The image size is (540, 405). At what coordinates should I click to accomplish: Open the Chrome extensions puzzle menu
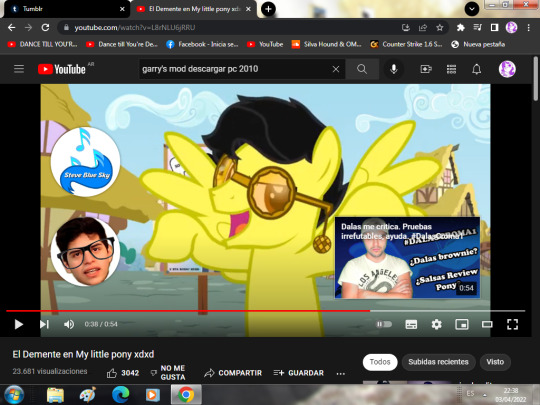tap(460, 28)
